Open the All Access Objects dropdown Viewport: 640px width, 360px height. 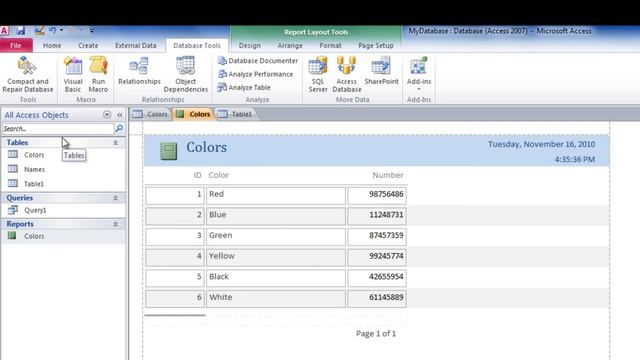107,115
